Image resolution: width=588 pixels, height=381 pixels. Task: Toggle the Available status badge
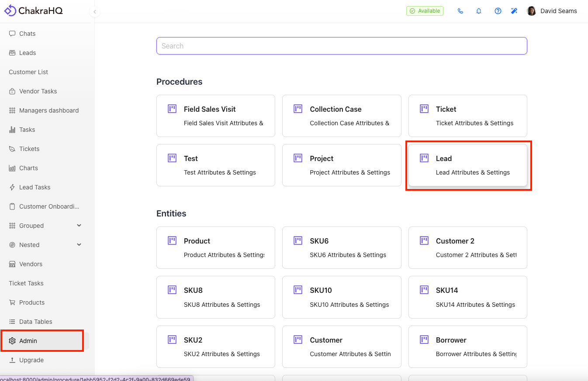[x=425, y=11]
